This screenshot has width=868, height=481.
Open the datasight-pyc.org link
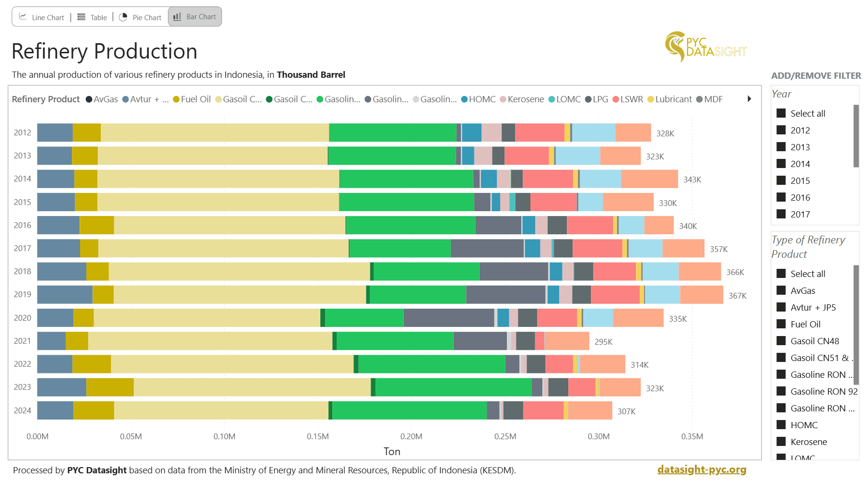(702, 469)
